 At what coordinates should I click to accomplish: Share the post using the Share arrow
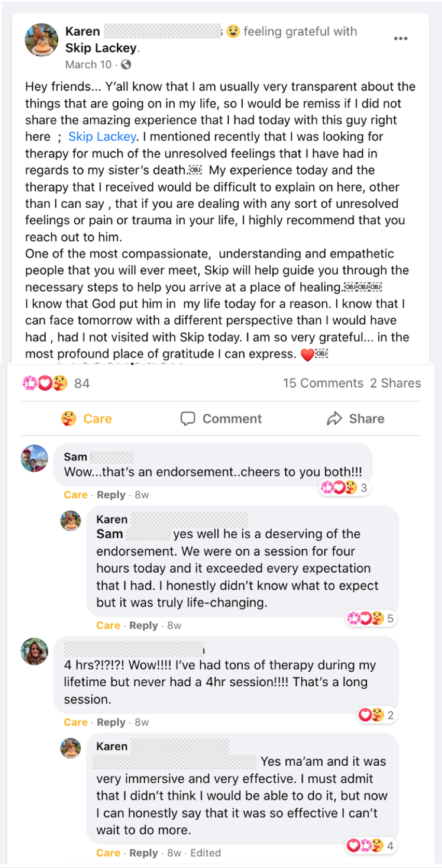pyautogui.click(x=356, y=418)
